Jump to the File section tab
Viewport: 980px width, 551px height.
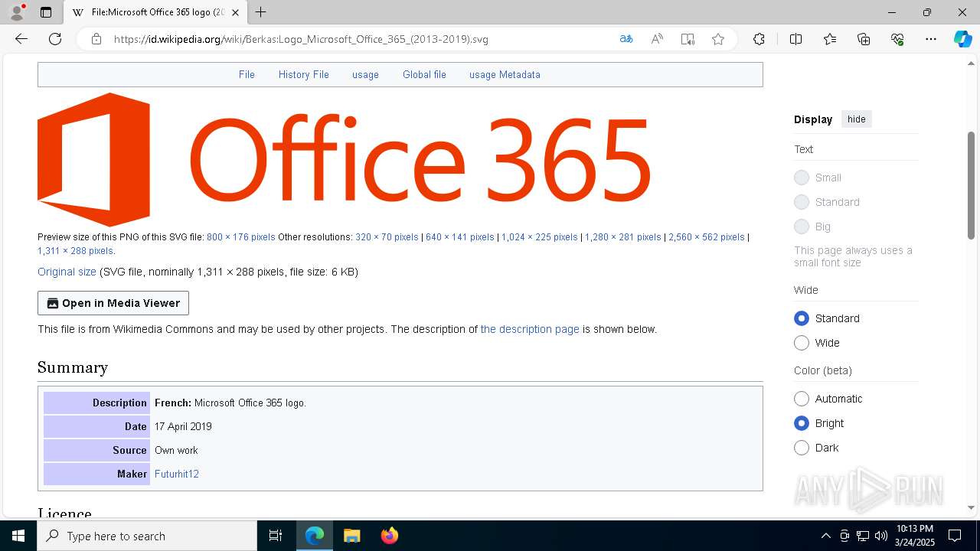(247, 74)
